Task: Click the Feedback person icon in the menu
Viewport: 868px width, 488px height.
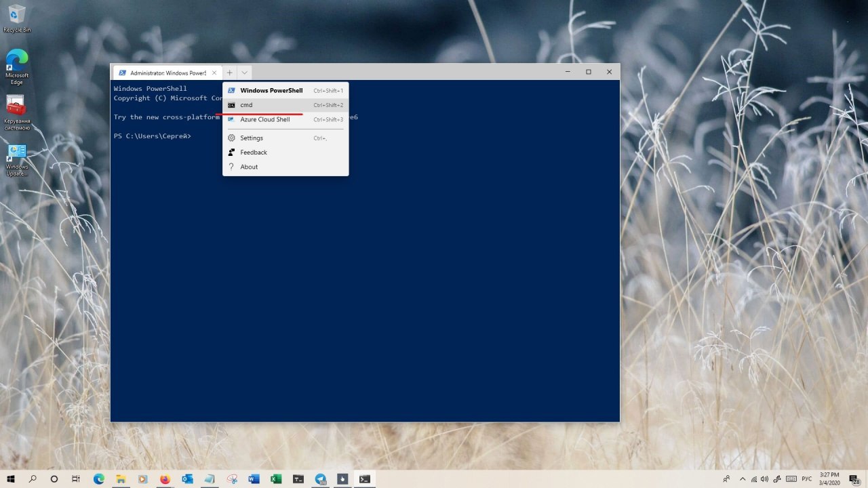Action: [231, 152]
